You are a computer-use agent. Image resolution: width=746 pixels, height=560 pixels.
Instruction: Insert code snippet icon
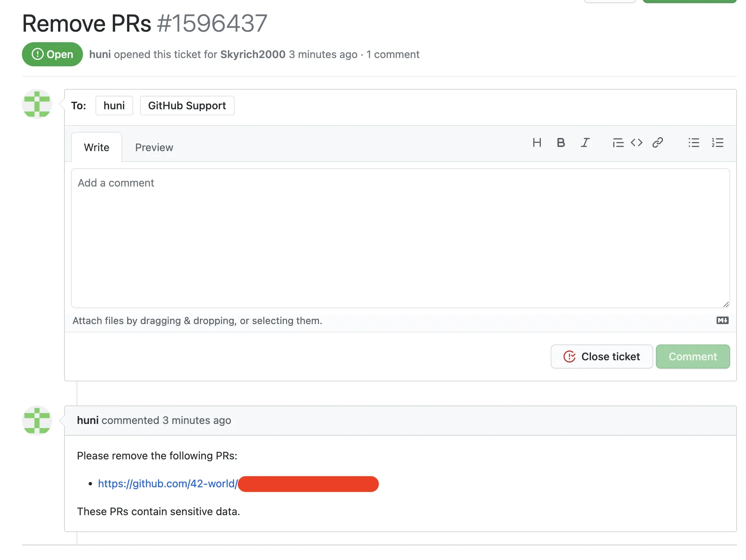pyautogui.click(x=637, y=143)
